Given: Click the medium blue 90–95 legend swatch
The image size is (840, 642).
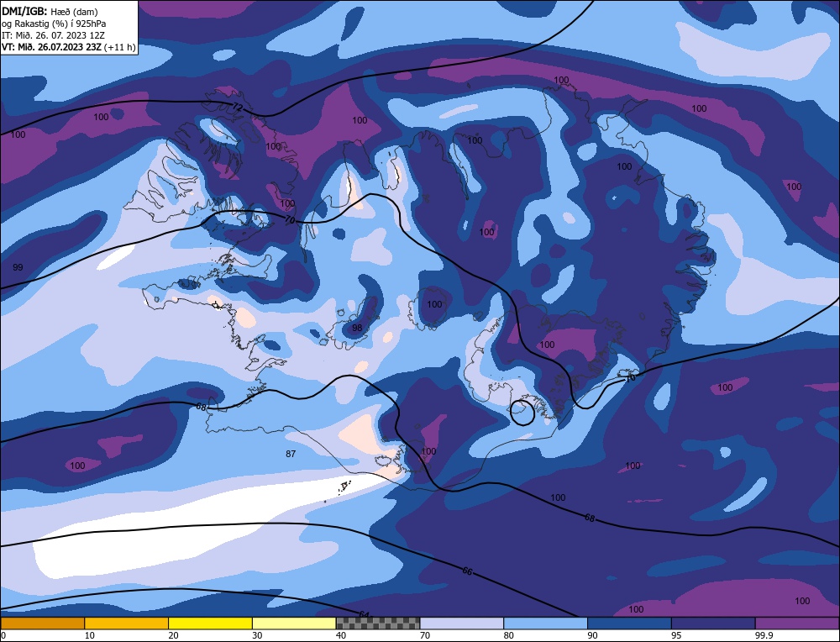Looking at the screenshot, I should [x=629, y=624].
